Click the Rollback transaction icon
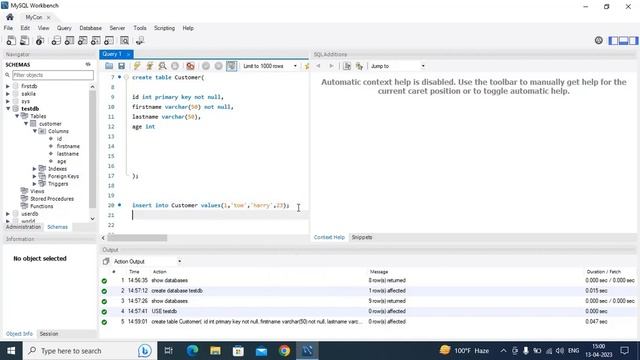640x360 pixels. point(219,66)
